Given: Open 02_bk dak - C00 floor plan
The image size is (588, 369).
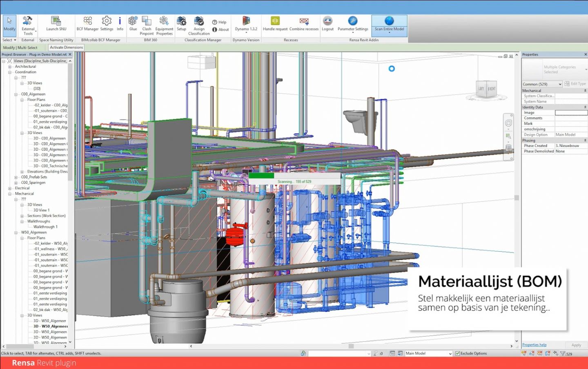Looking at the screenshot, I should pyautogui.click(x=50, y=127).
